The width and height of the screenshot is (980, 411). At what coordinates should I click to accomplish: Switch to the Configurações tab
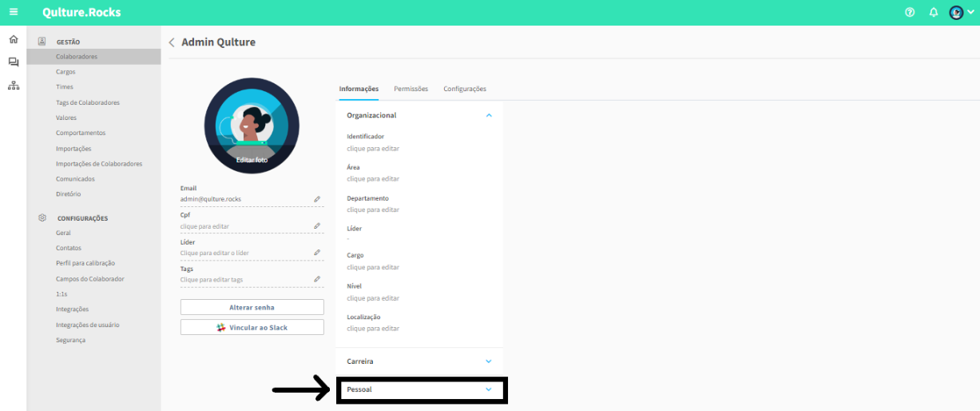[465, 89]
